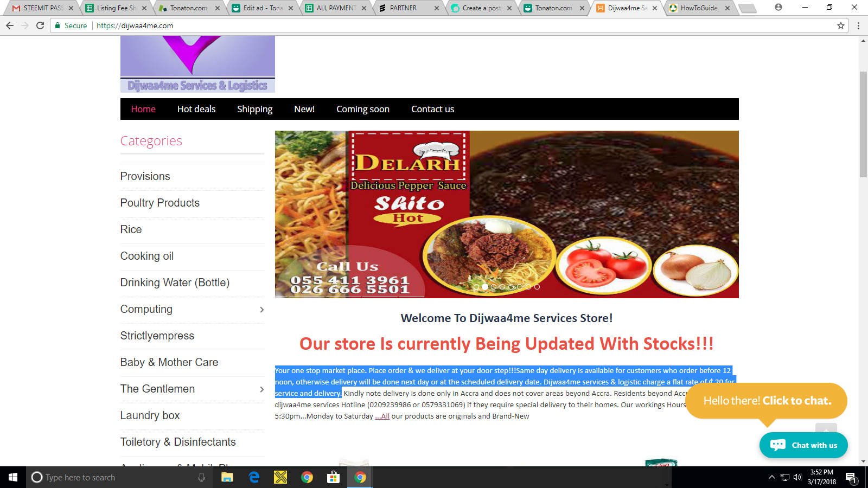Viewport: 868px width, 488px height.
Task: Expand The Gentlemen category arrow
Action: point(261,389)
